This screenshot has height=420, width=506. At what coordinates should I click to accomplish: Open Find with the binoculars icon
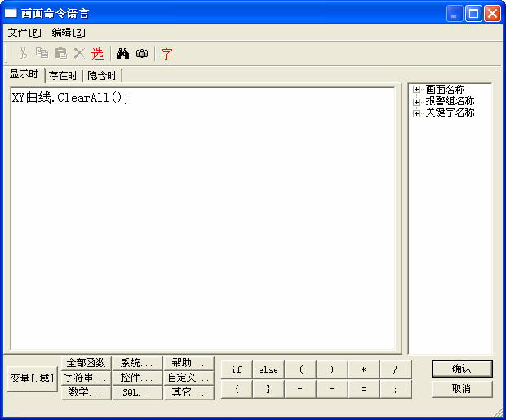click(123, 54)
